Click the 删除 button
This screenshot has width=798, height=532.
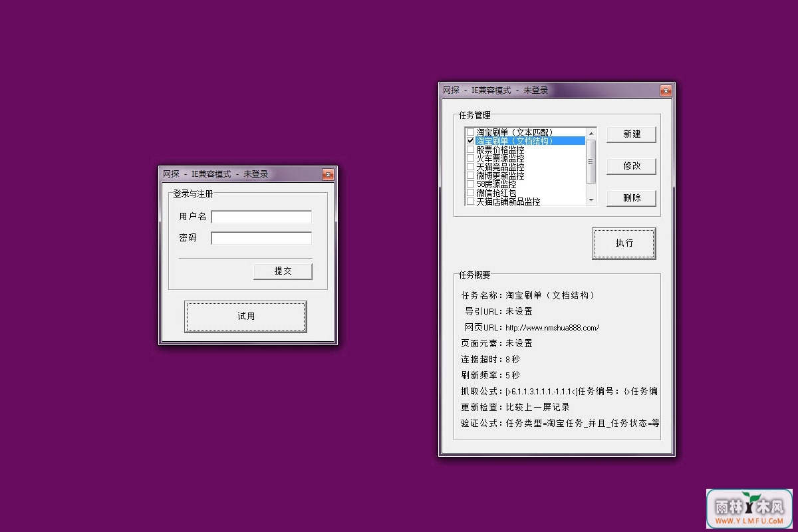631,198
